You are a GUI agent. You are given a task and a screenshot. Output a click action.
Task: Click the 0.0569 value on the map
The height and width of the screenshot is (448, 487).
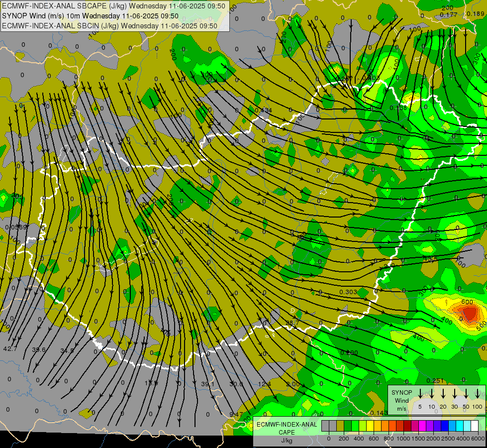[16, 227]
